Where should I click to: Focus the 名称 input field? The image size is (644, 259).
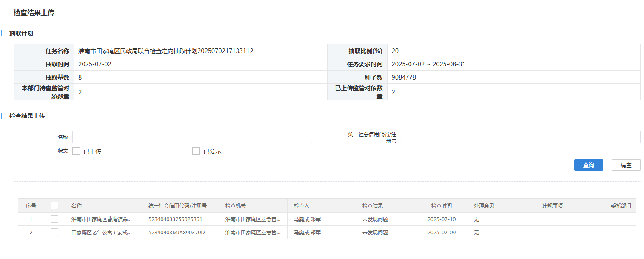click(192, 137)
